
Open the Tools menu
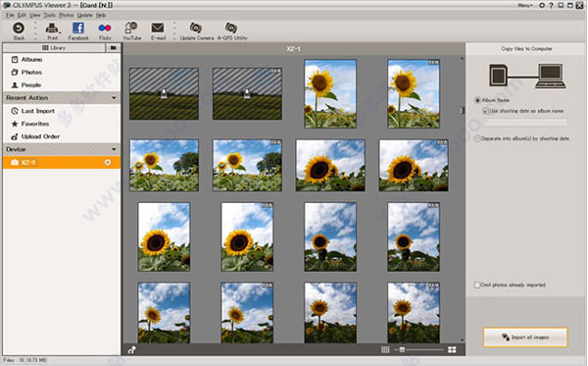(49, 15)
